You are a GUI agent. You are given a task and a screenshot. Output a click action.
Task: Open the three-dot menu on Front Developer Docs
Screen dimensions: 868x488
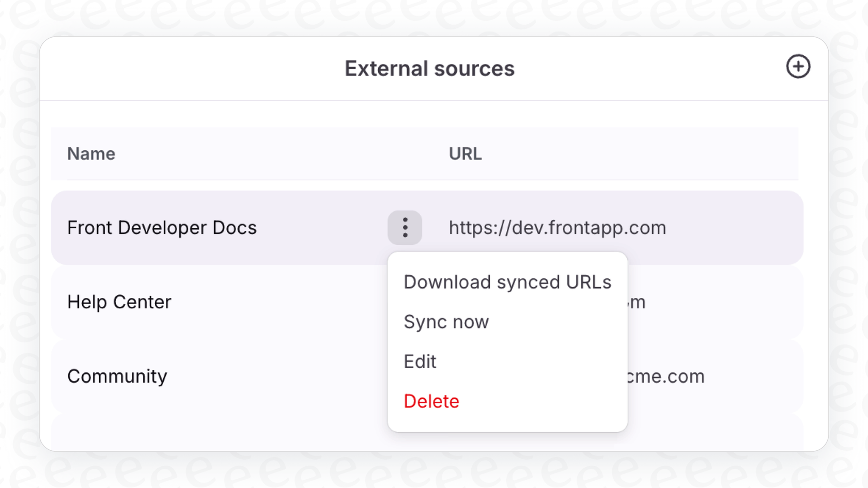405,228
